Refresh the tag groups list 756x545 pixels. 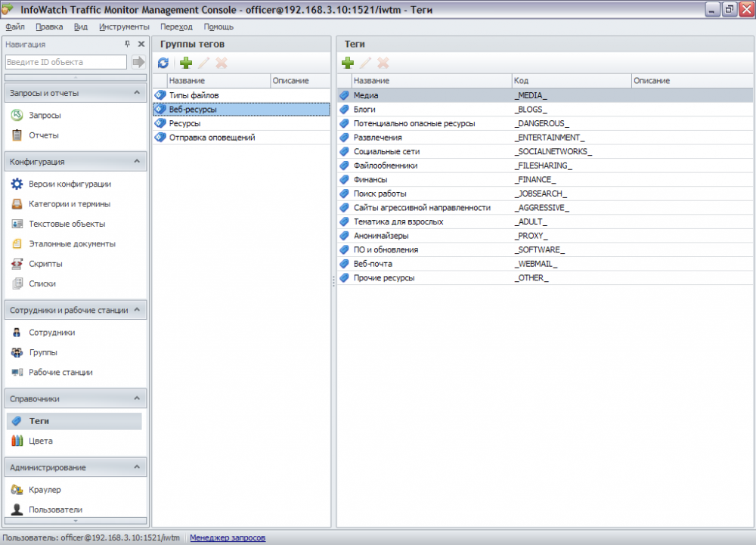[163, 63]
